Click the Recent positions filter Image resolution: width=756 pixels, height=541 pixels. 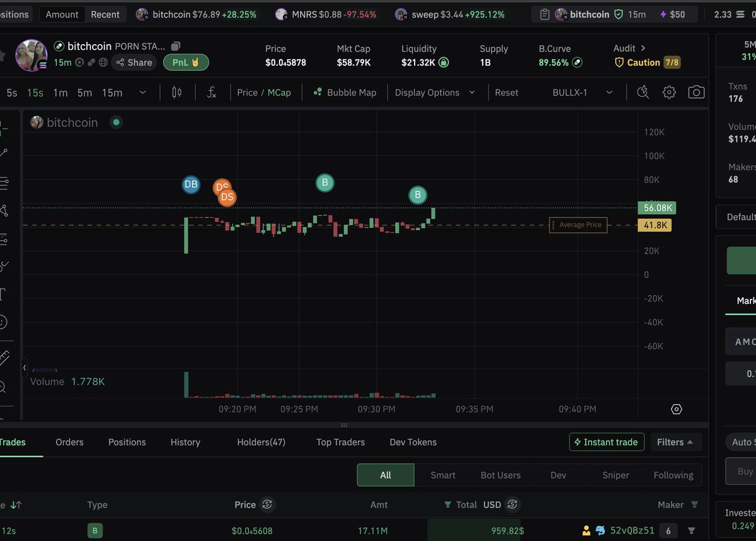pos(105,14)
